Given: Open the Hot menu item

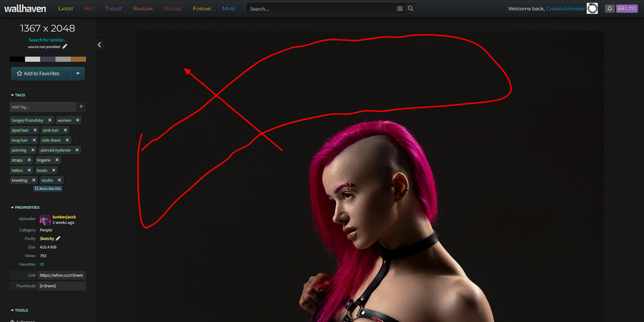Looking at the screenshot, I should click(89, 9).
